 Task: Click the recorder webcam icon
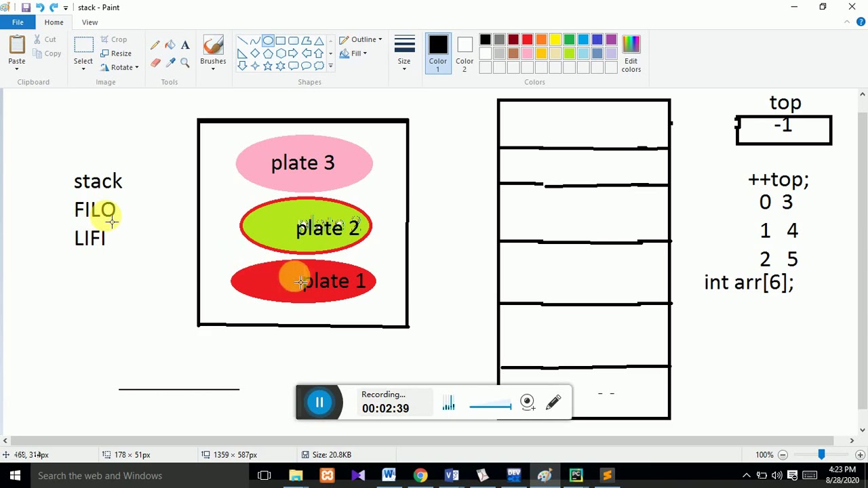pyautogui.click(x=528, y=402)
